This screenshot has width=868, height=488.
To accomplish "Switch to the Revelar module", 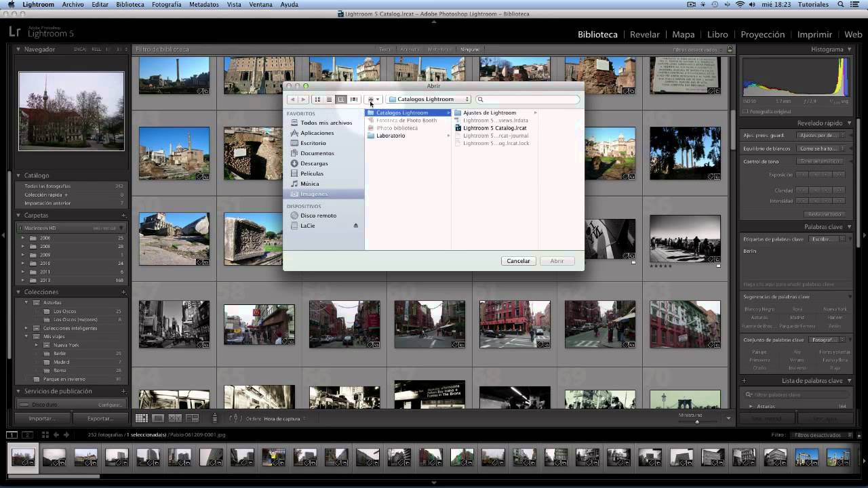I will pos(645,35).
